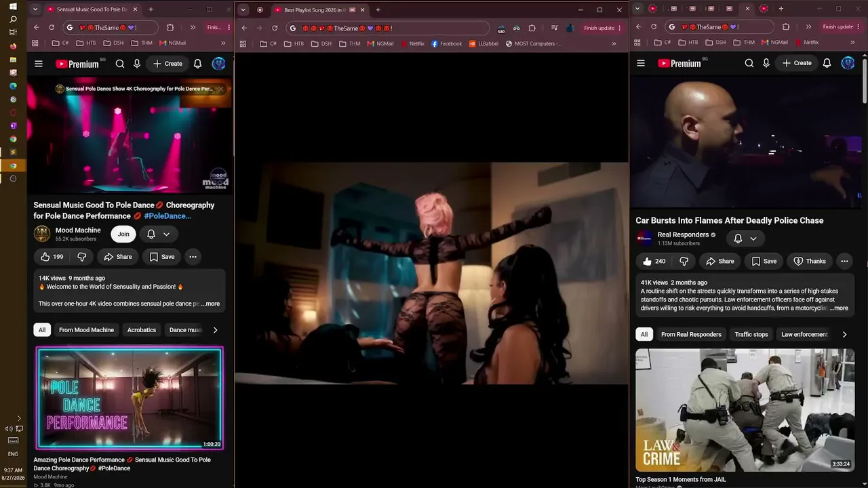868x488 pixels.
Task: Click the address bar in the middle browser window
Action: [388, 28]
